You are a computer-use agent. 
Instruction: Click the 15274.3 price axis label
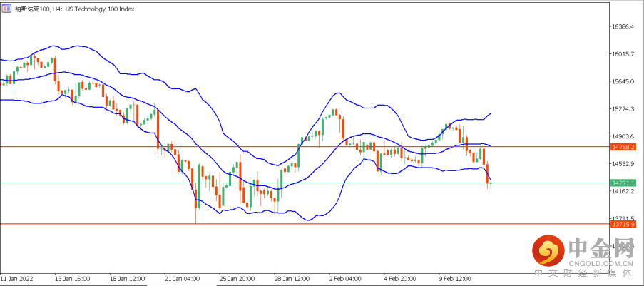624,109
